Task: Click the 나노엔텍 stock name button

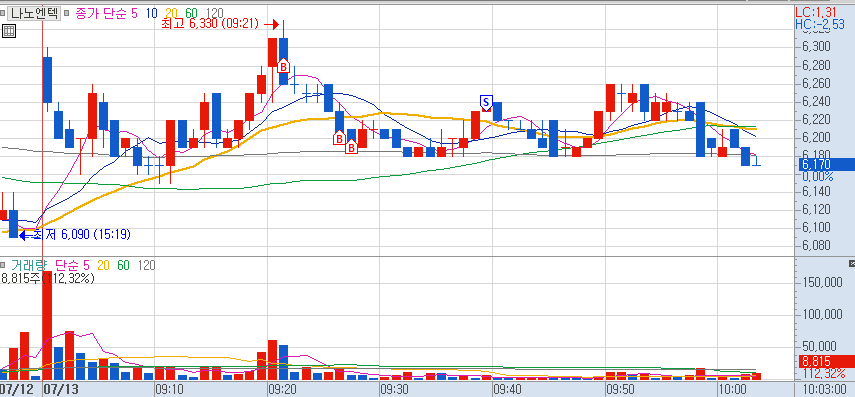Action: [x=33, y=14]
